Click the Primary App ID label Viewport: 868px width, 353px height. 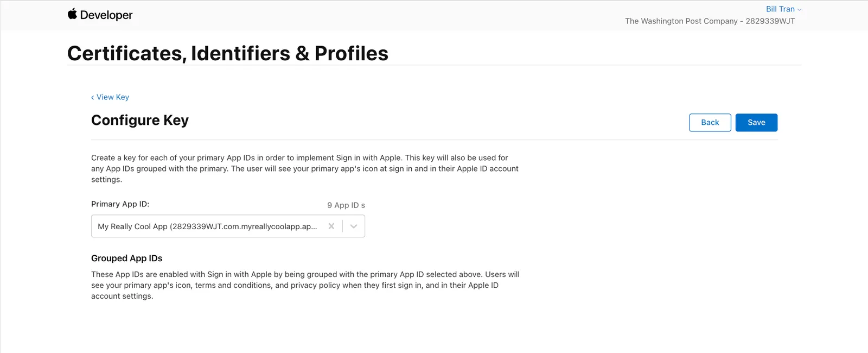[120, 204]
